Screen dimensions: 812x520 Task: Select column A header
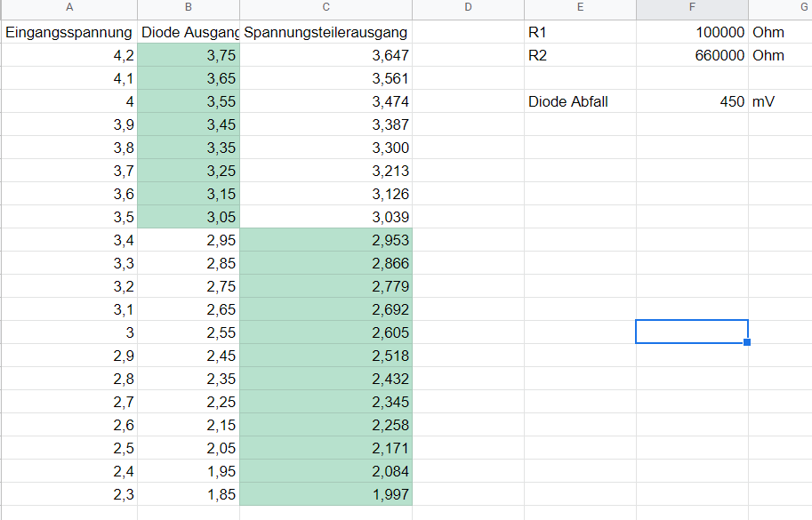pyautogui.click(x=69, y=7)
